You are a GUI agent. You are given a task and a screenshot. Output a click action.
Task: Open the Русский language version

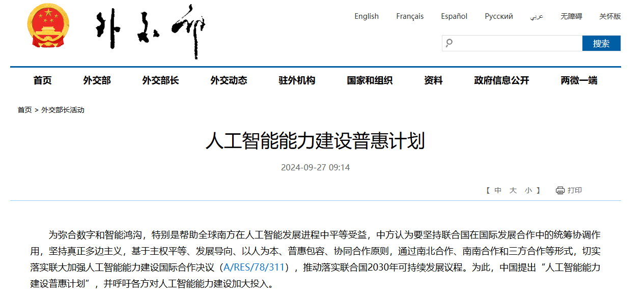(x=498, y=16)
